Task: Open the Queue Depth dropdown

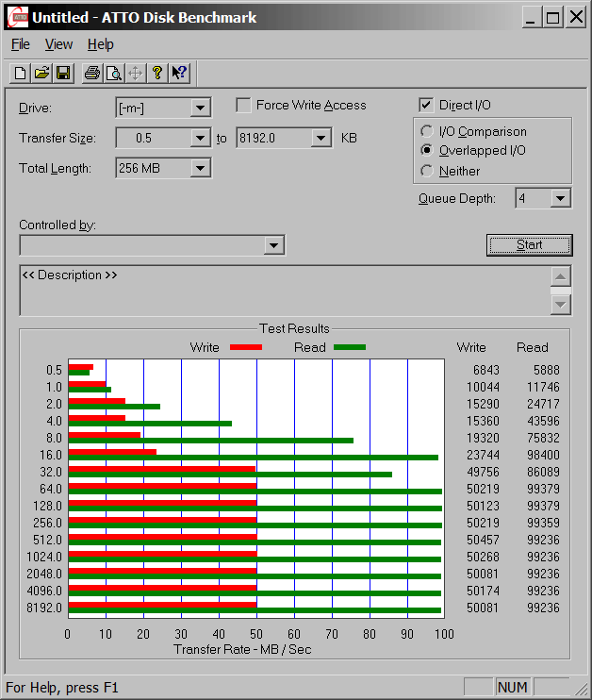Action: 561,198
